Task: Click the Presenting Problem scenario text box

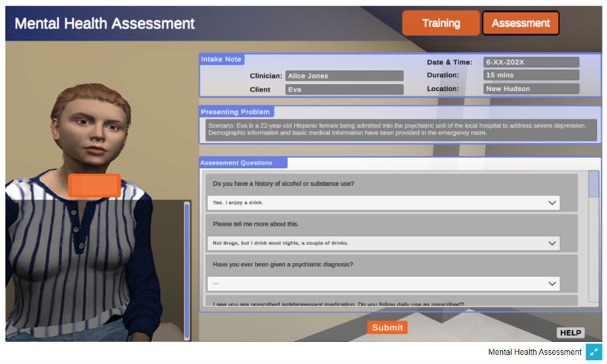Action: (x=402, y=129)
